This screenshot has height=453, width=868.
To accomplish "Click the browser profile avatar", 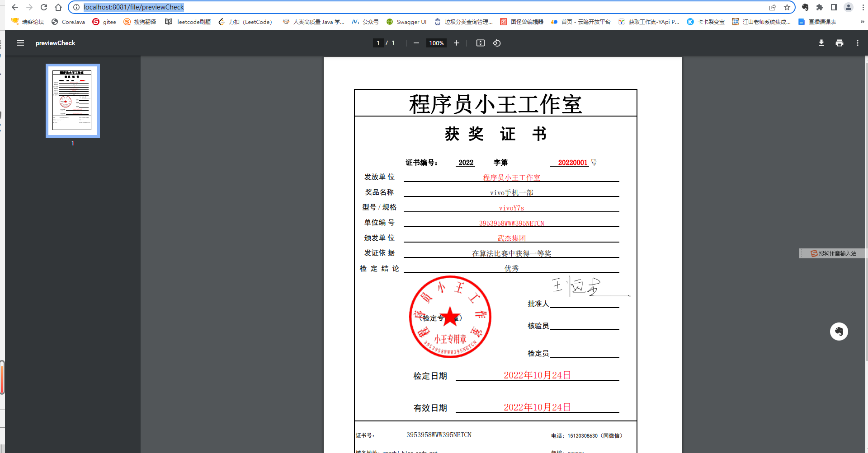I will click(848, 7).
